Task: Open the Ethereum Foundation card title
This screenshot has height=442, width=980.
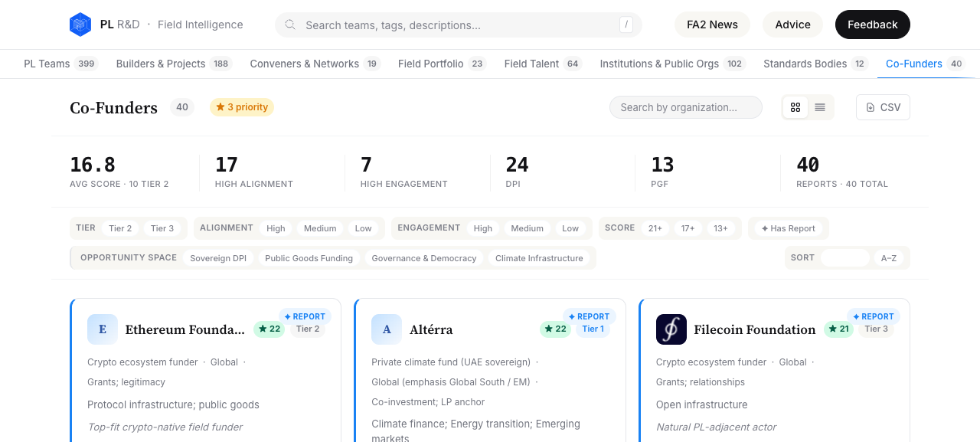Action: [x=185, y=329]
